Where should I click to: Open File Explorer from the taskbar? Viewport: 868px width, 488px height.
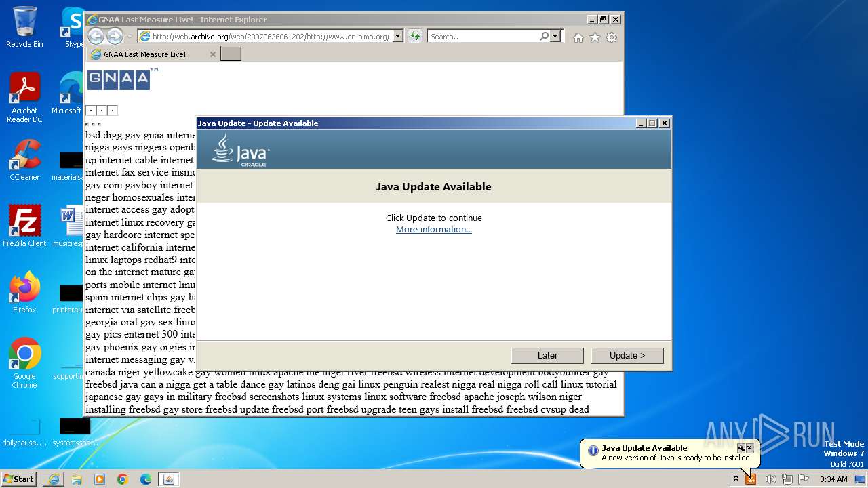[x=77, y=479]
